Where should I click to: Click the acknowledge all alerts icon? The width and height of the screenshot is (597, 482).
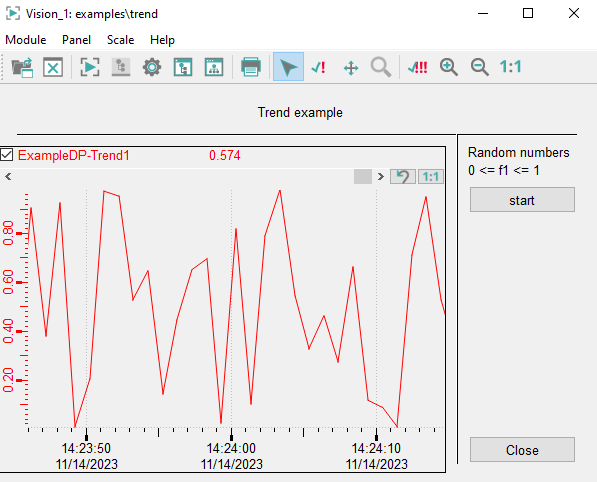point(418,67)
